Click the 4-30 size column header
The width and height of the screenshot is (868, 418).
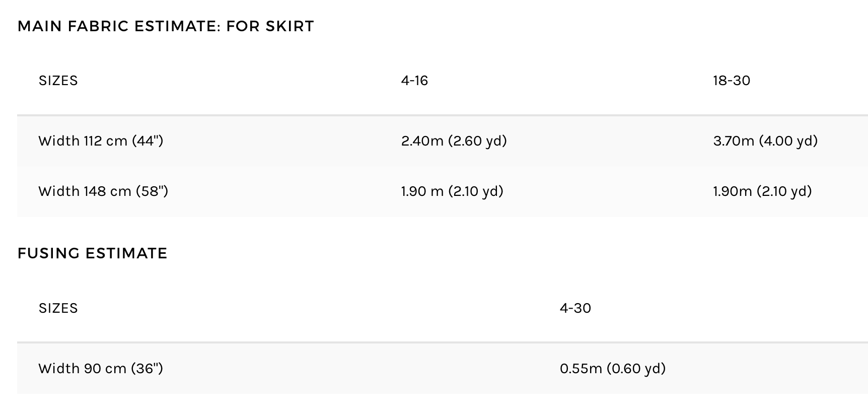click(575, 308)
